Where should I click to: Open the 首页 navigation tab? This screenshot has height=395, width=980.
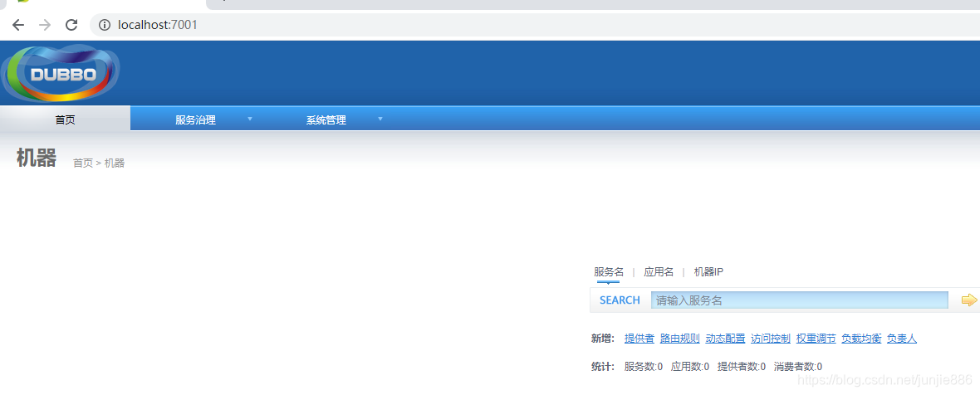tap(65, 119)
